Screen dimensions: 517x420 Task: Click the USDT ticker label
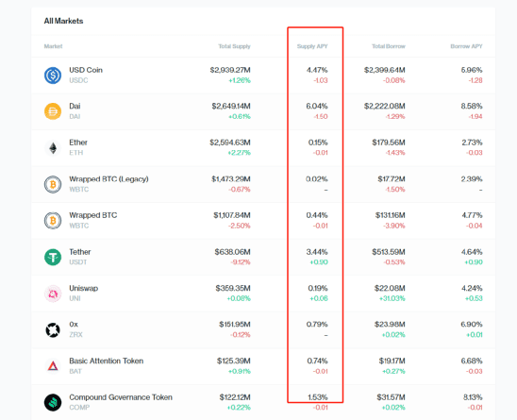tap(77, 262)
